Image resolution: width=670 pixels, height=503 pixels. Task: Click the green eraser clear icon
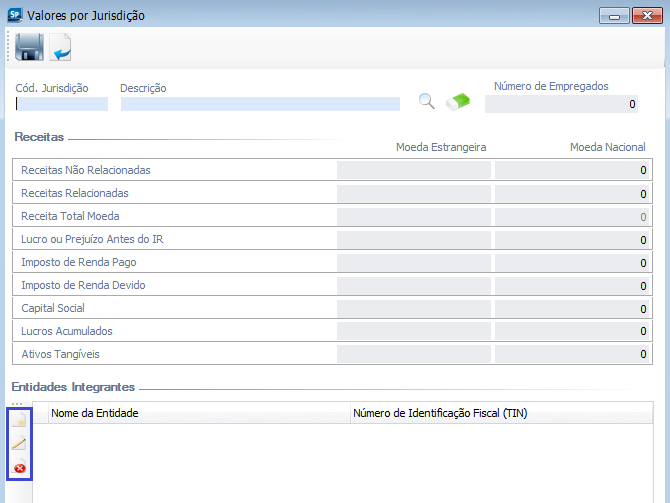tap(458, 102)
